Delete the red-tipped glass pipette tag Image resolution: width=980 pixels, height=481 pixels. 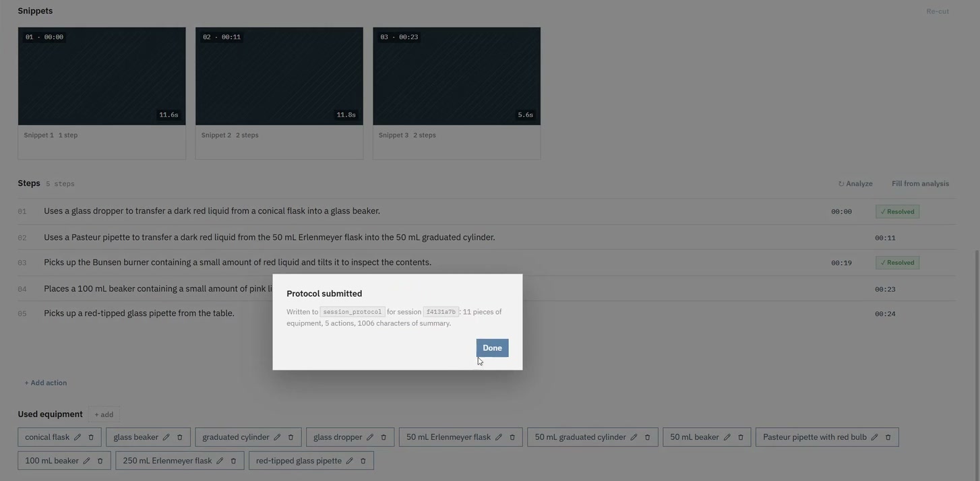[363, 461]
